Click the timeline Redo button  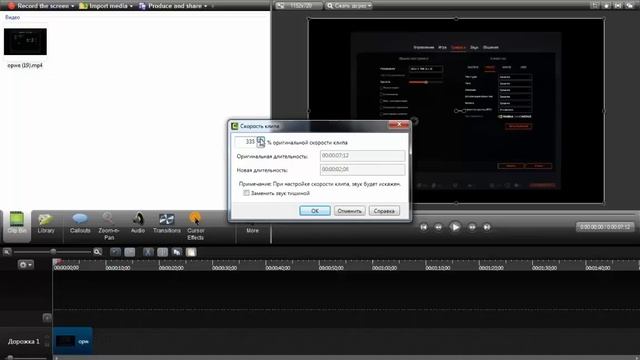(x=130, y=252)
